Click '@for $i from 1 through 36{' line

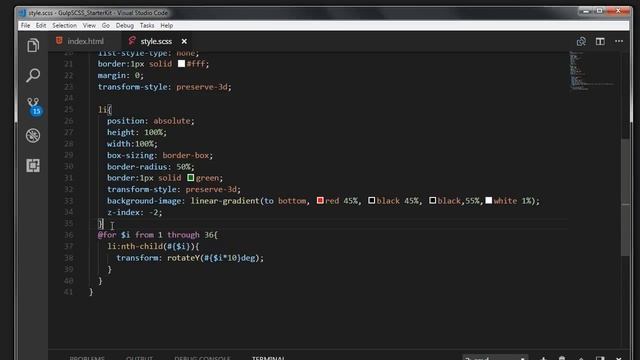coord(158,235)
